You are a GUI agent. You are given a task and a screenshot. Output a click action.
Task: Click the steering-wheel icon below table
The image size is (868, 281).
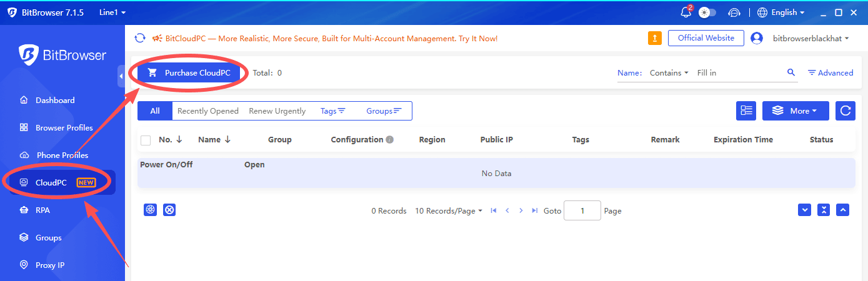coord(150,210)
